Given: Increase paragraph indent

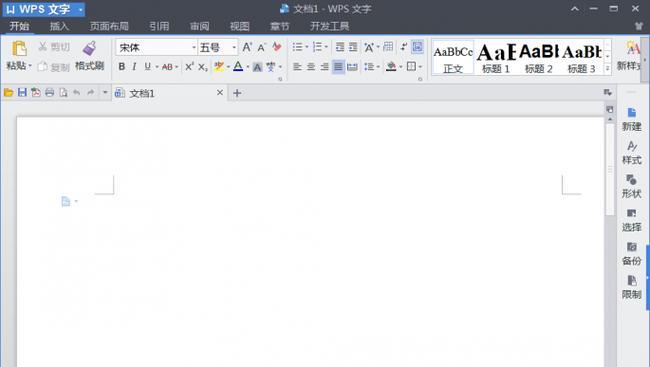Looking at the screenshot, I should 353,47.
